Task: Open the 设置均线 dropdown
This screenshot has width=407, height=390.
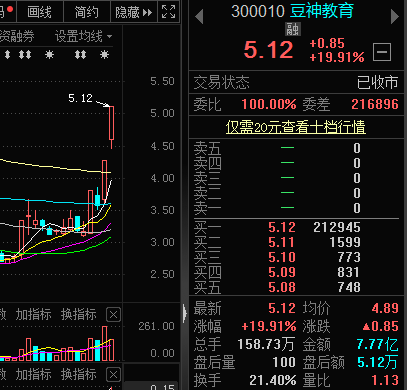Action: [83, 36]
